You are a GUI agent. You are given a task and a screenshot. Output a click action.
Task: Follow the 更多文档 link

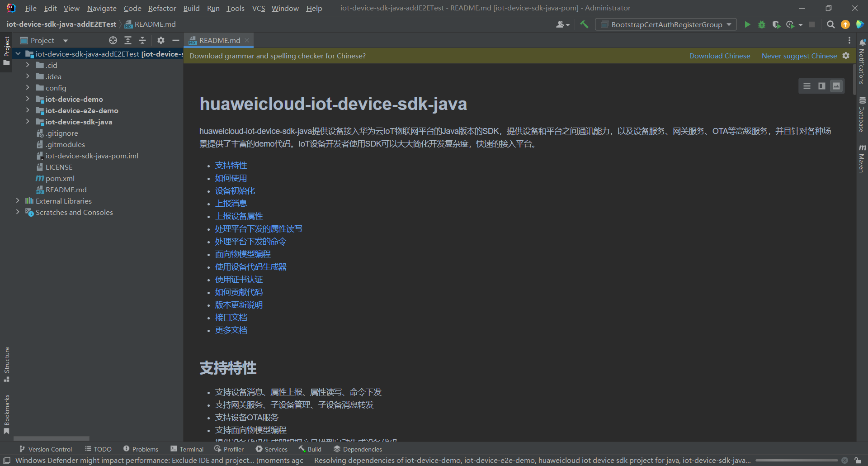click(x=231, y=330)
